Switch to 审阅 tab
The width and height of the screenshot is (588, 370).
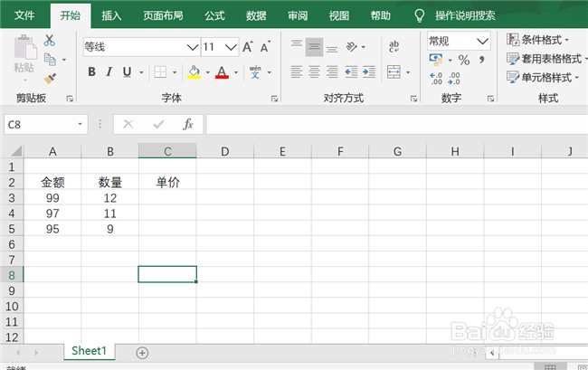298,15
